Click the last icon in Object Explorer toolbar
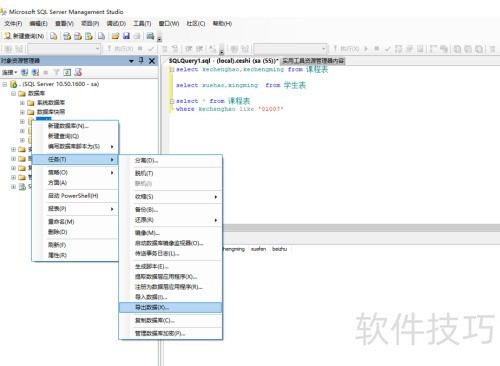This screenshot has height=366, width=500. point(78,72)
